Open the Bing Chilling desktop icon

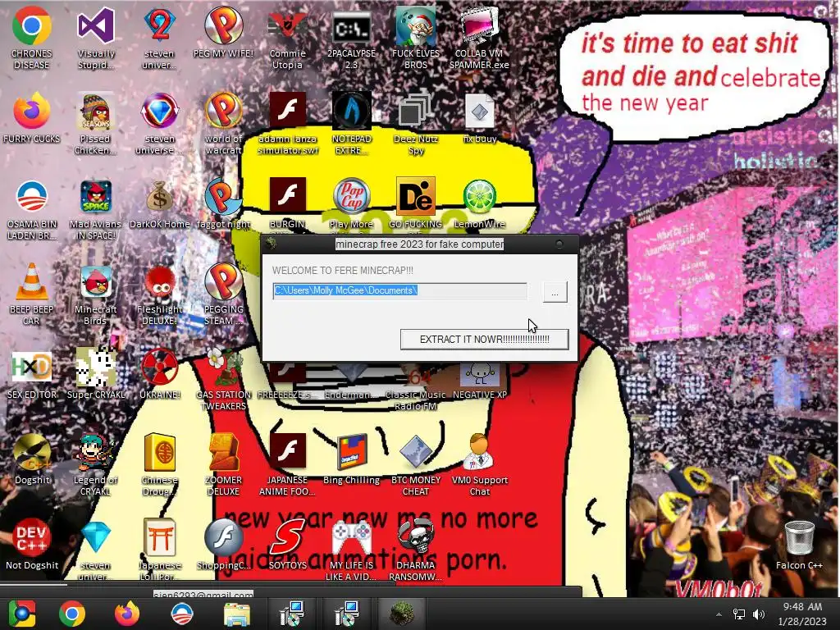(x=351, y=452)
